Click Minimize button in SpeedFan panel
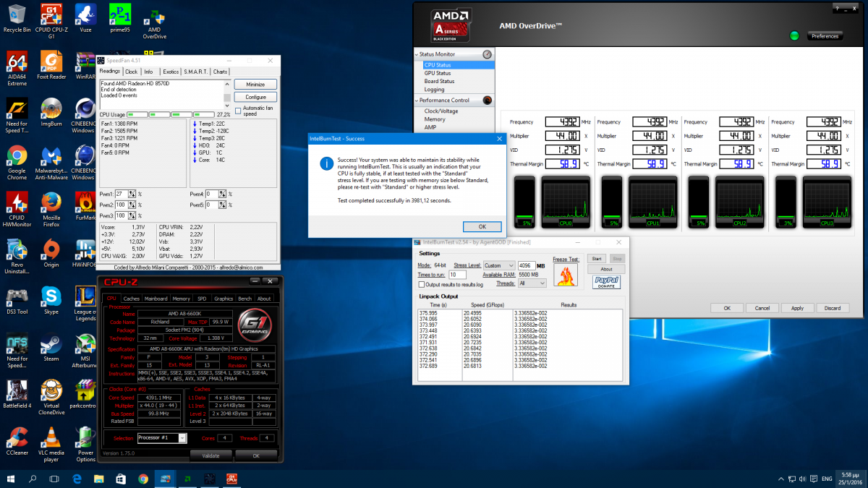The width and height of the screenshot is (868, 488). tap(255, 85)
